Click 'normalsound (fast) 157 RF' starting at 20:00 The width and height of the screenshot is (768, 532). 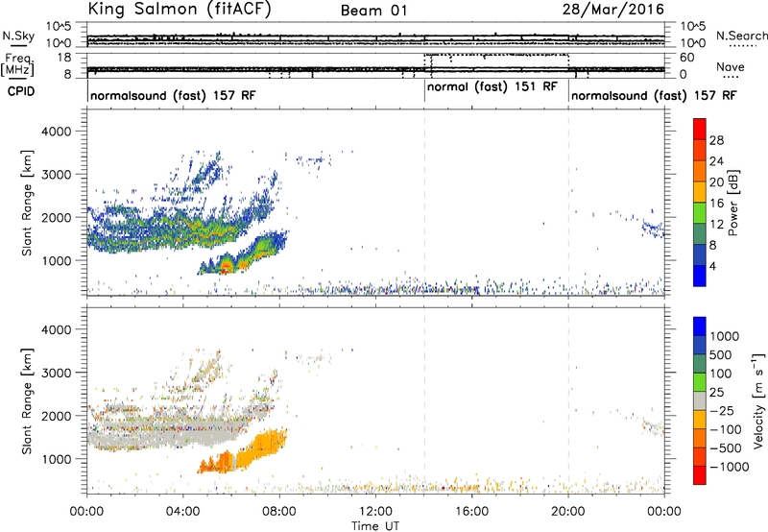(x=654, y=95)
